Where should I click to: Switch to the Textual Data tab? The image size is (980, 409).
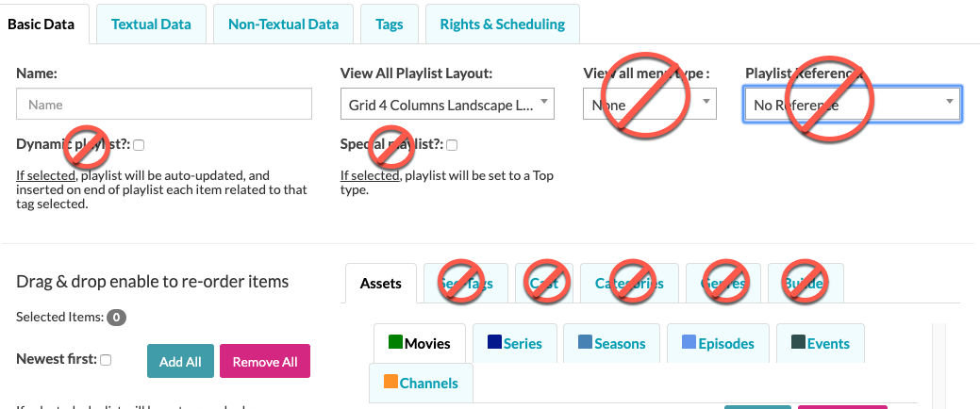coord(151,25)
